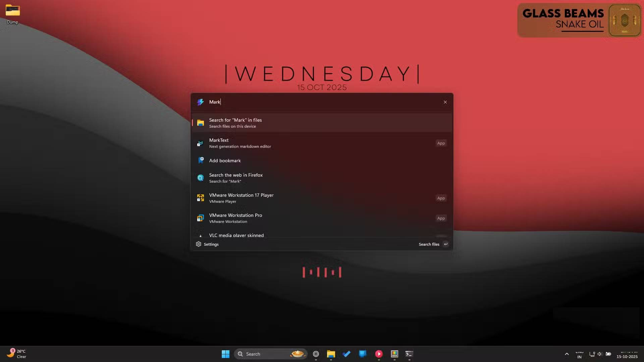Open File Explorer from taskbar

point(331,354)
